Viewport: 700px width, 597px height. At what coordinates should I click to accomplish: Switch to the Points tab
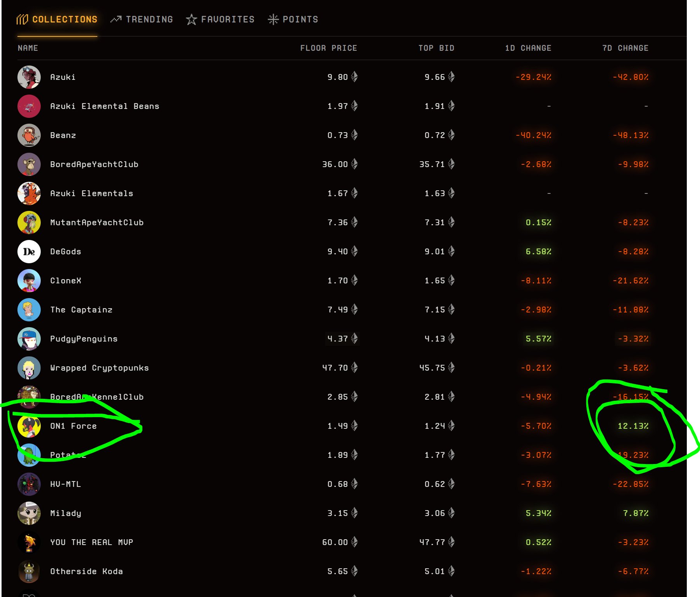click(x=293, y=19)
